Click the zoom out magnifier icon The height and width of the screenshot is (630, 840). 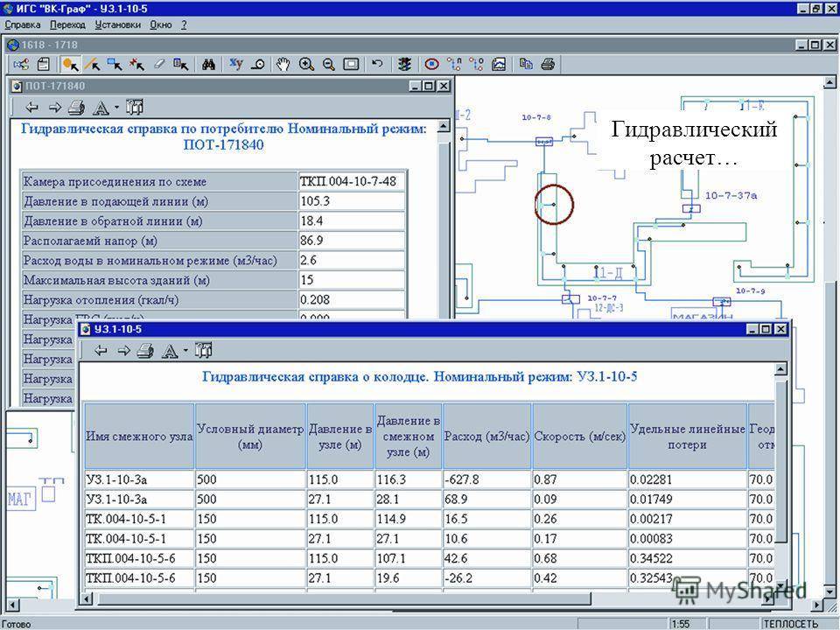click(x=328, y=64)
